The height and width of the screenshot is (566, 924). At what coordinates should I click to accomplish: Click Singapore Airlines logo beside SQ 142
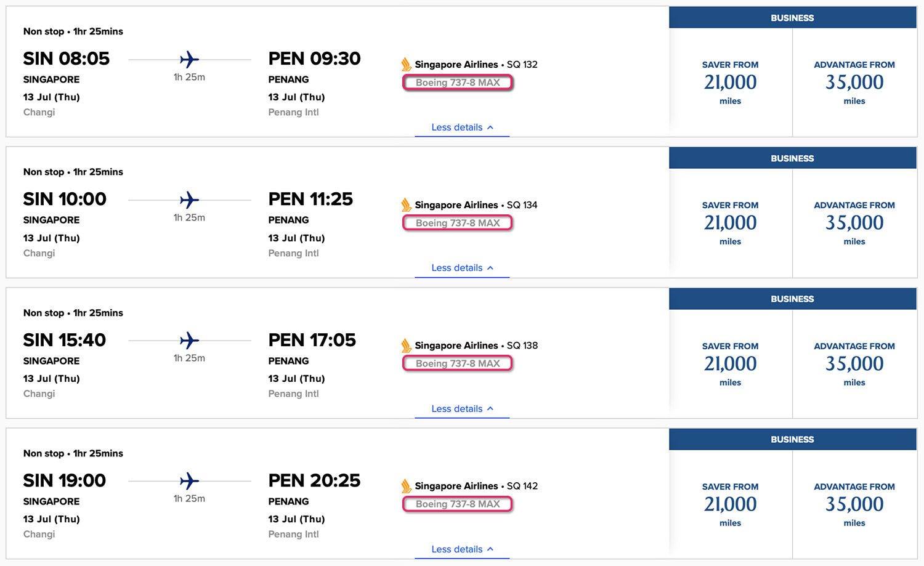coord(407,486)
